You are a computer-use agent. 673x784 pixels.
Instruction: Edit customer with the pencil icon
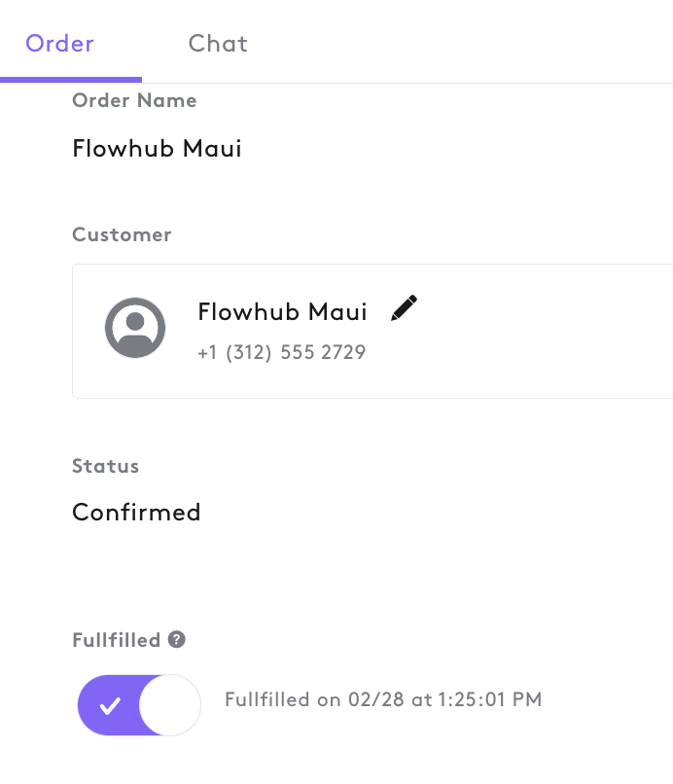(404, 308)
